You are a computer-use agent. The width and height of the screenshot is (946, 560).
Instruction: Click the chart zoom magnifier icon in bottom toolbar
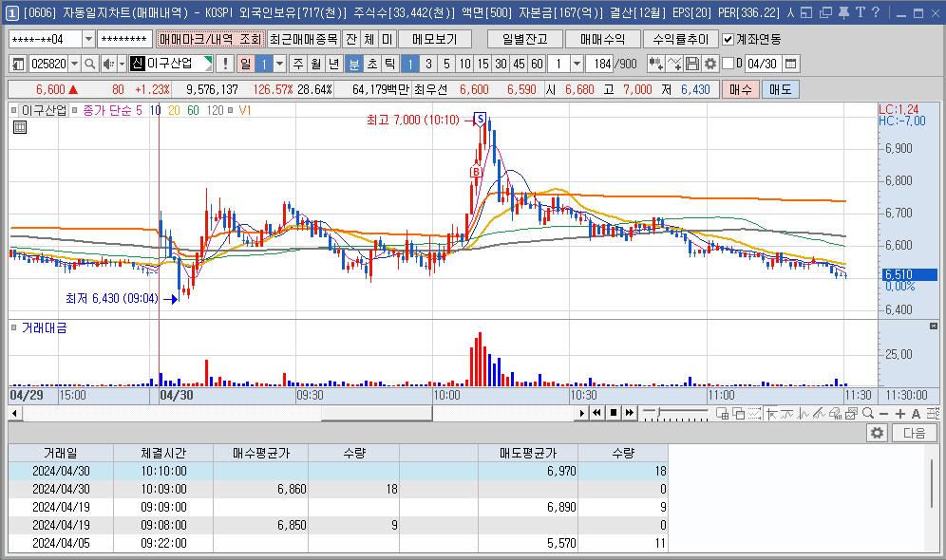pos(868,413)
